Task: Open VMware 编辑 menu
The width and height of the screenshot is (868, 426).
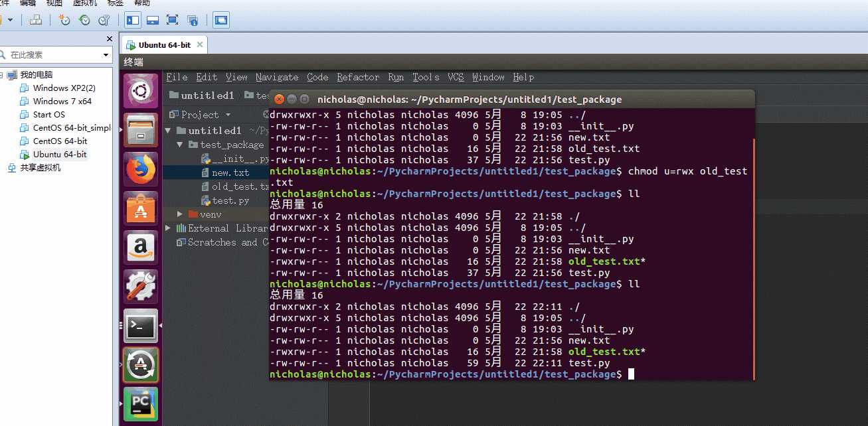Action: [x=28, y=3]
